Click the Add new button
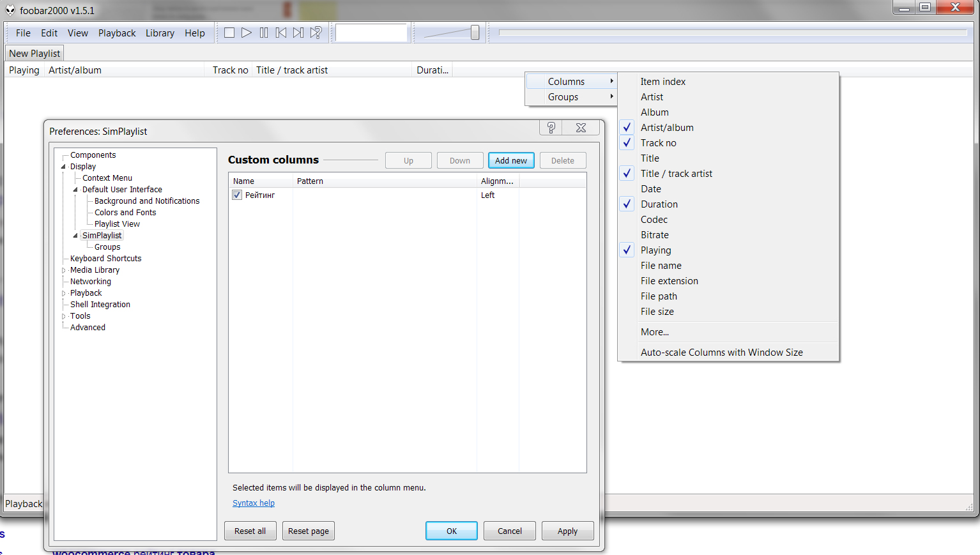 click(511, 160)
